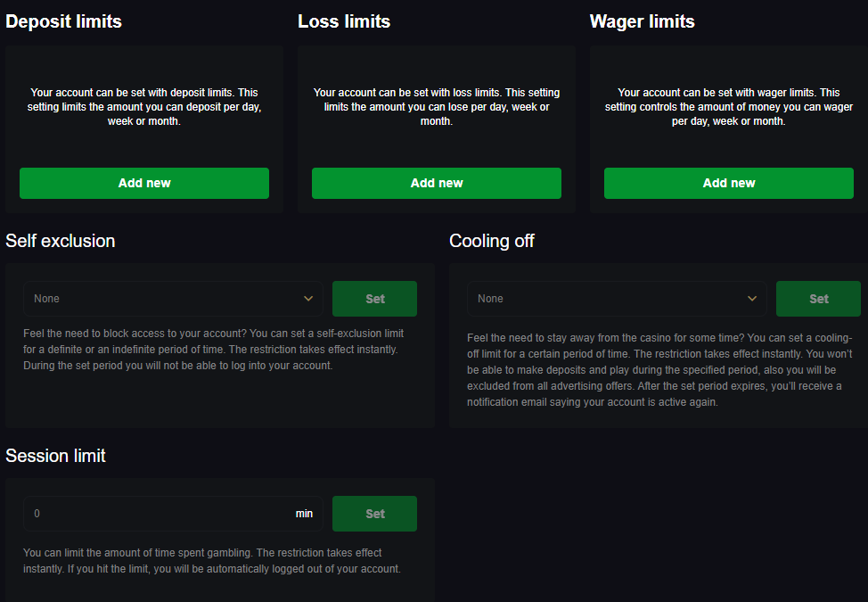Select the Deposit limits heading
This screenshot has width=868, height=602.
pyautogui.click(x=64, y=21)
